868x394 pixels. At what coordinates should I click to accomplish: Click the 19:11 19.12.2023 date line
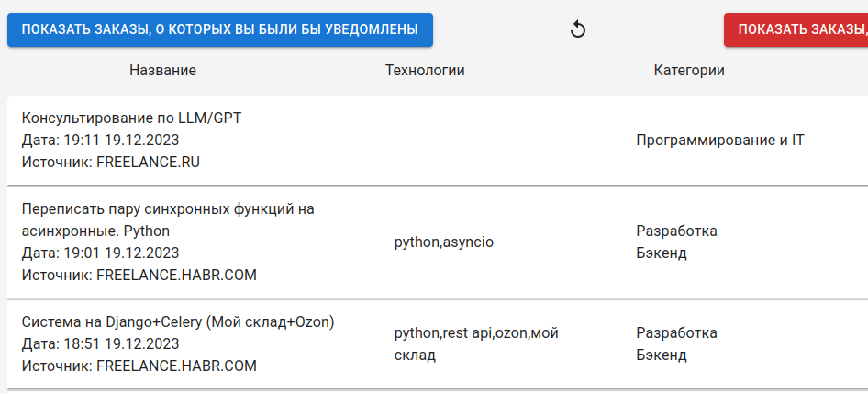[x=100, y=141]
